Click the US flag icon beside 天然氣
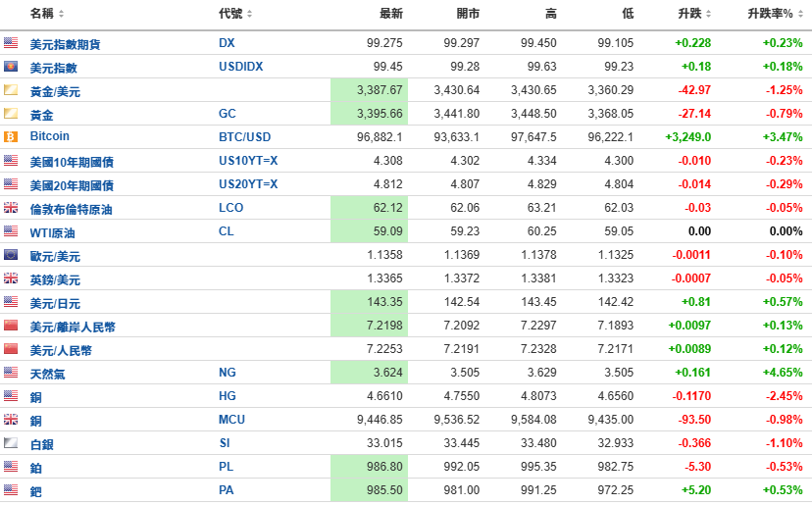The width and height of the screenshot is (812, 505). 11,373
